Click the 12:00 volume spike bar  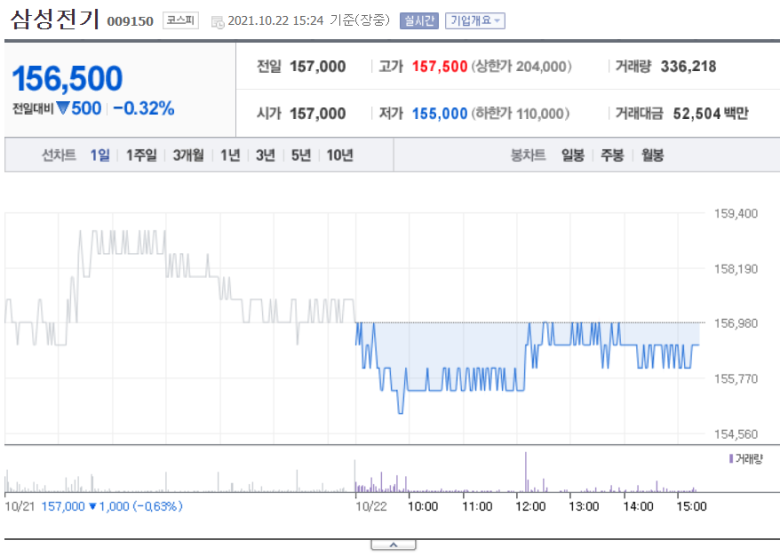[x=526, y=472]
